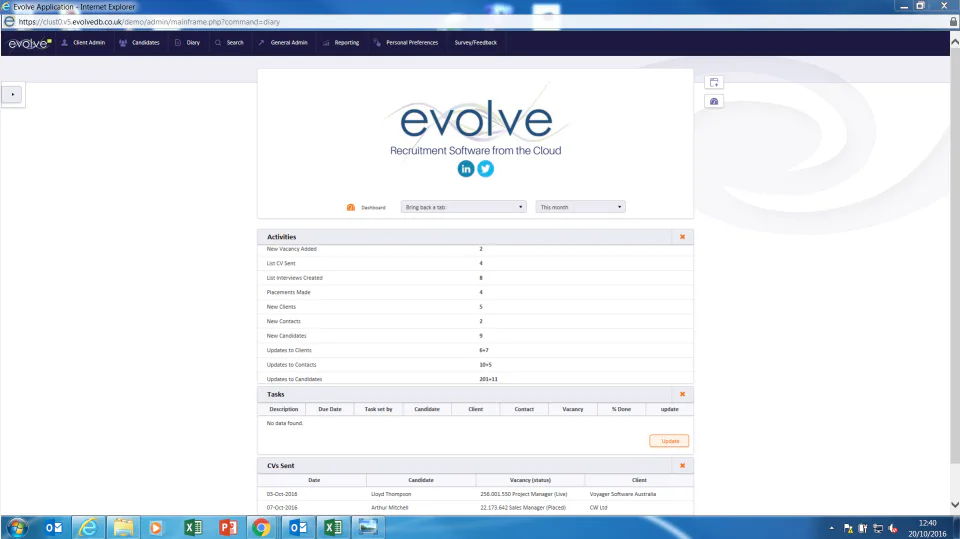Open PowerPoint taskbar icon
This screenshot has height=539, width=960.
[228, 527]
